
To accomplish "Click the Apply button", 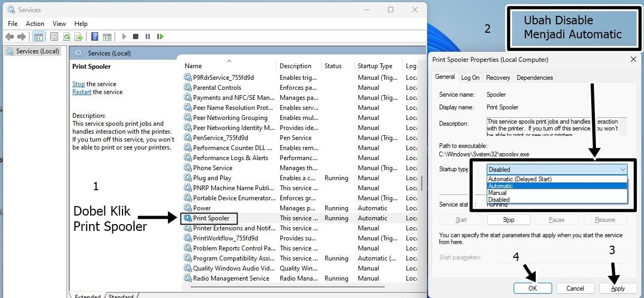I will [x=618, y=288].
